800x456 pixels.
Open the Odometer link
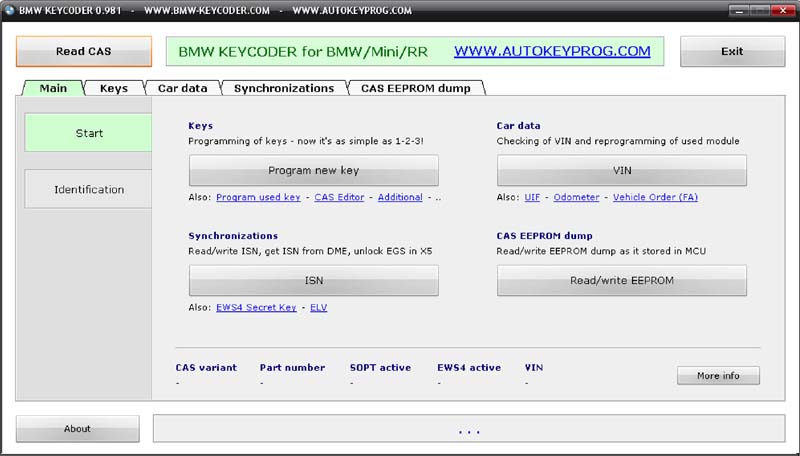[577, 197]
